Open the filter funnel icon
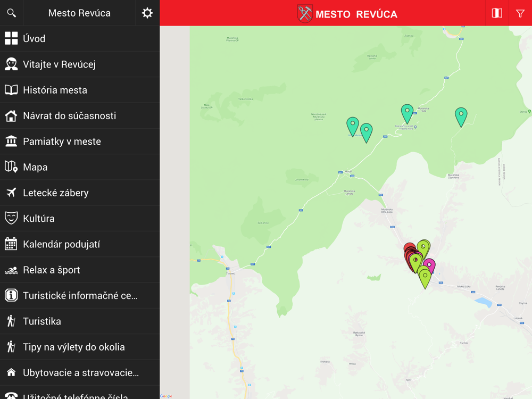 (x=520, y=13)
